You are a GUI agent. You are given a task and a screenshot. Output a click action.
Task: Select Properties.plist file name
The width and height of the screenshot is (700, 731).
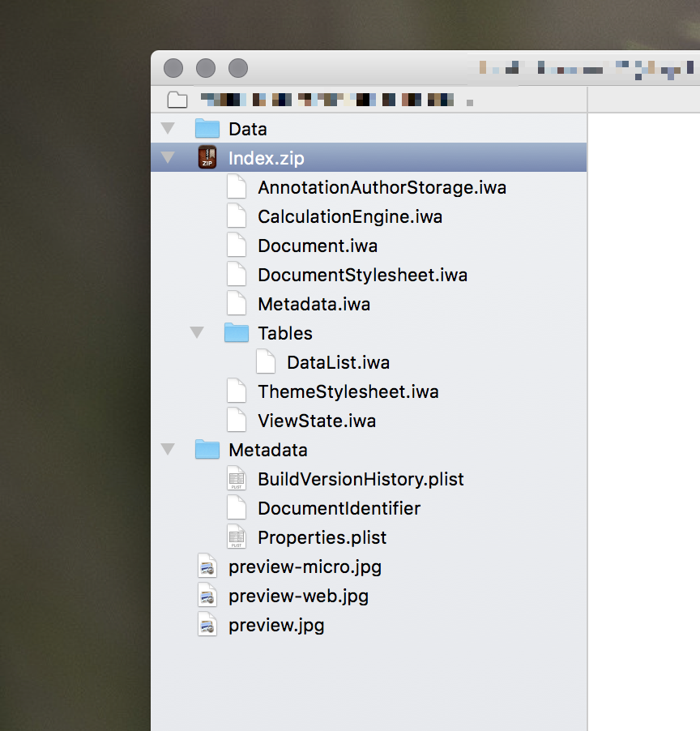coord(322,537)
